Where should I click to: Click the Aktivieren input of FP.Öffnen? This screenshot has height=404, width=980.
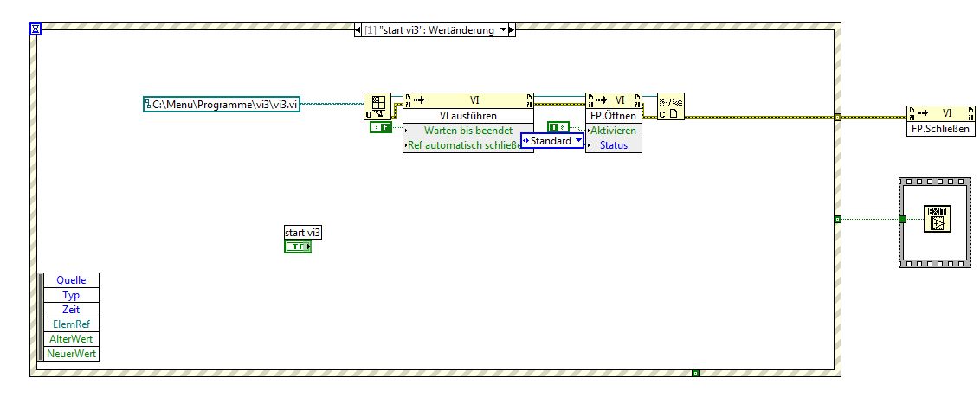614,131
